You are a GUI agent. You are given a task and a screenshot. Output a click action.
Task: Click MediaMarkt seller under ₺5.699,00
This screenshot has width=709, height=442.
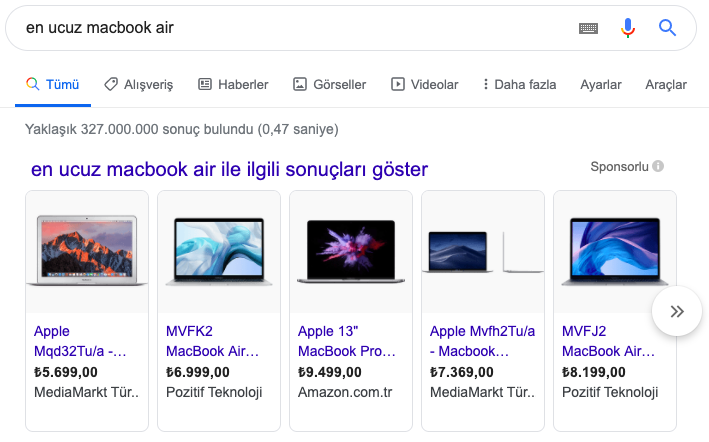pos(86,392)
